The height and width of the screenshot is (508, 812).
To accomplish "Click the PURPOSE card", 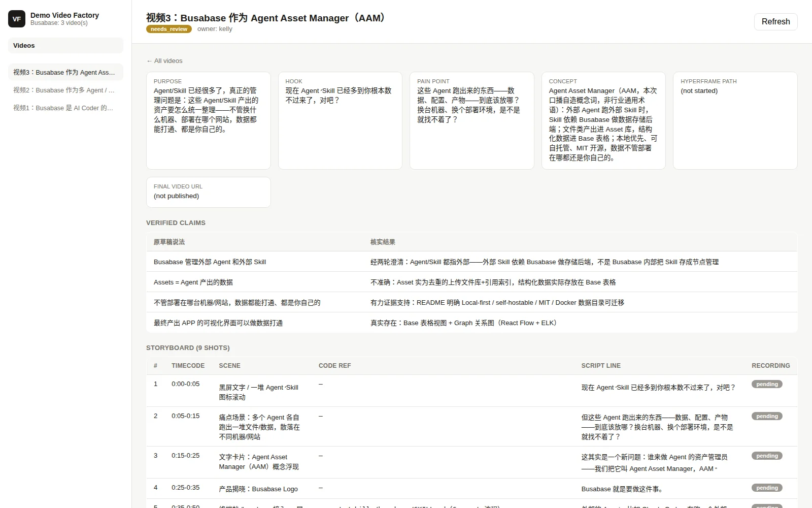I will [208, 120].
